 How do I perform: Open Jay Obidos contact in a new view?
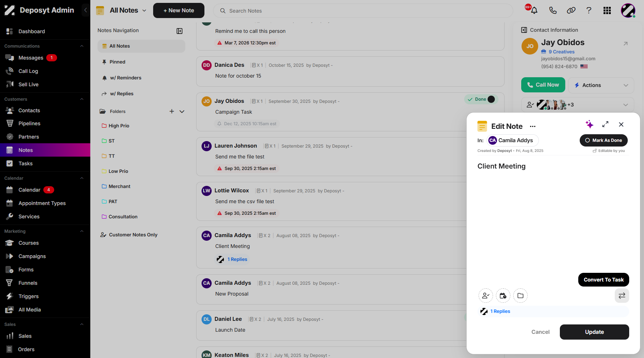[x=626, y=44]
